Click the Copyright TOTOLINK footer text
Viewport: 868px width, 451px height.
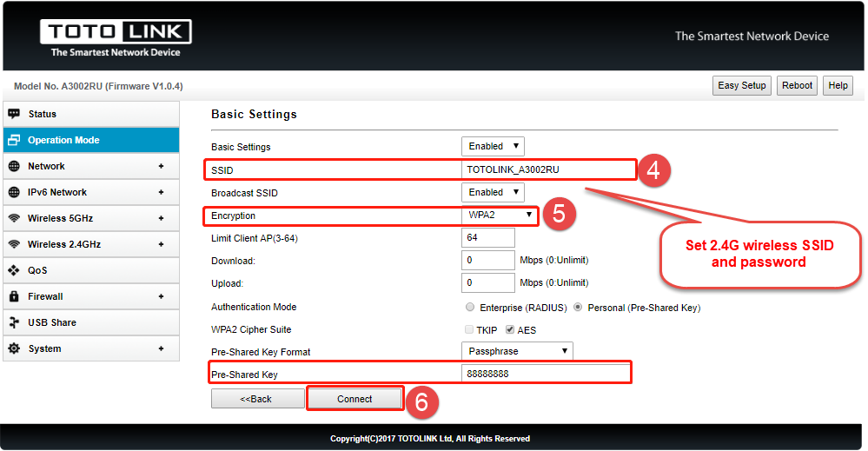[430, 438]
